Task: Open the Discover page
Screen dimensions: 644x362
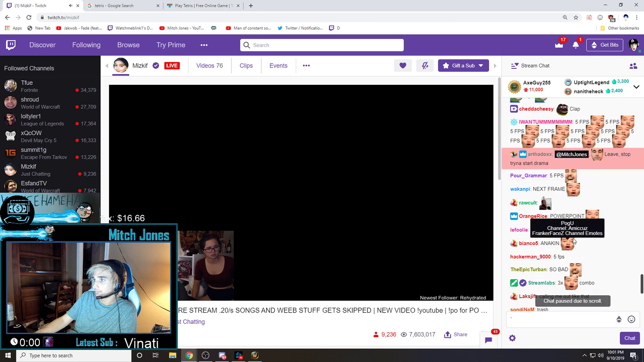Action: click(42, 45)
